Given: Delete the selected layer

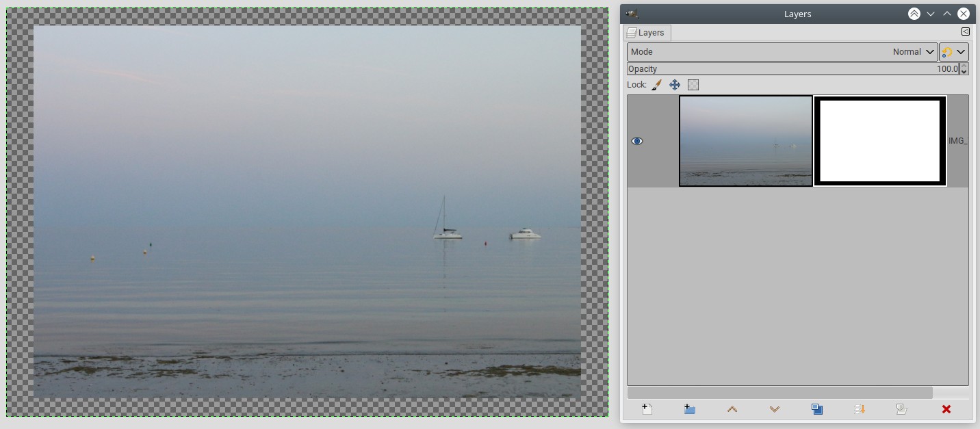Looking at the screenshot, I should 946,409.
